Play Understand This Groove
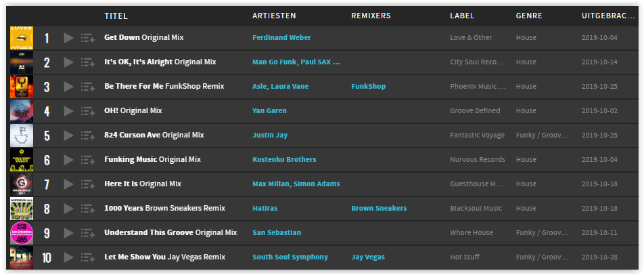This screenshot has height=275, width=644. pyautogui.click(x=68, y=233)
